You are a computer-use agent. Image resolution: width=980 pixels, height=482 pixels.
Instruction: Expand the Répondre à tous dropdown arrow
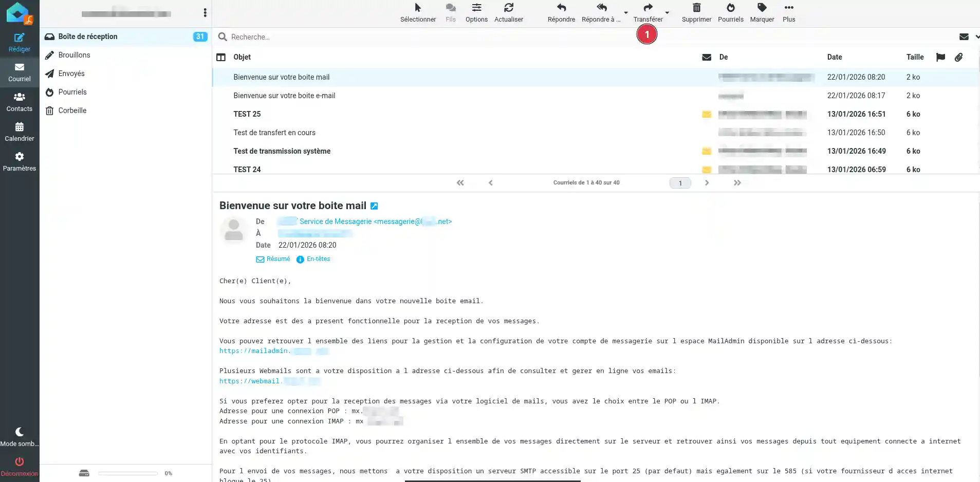click(626, 13)
